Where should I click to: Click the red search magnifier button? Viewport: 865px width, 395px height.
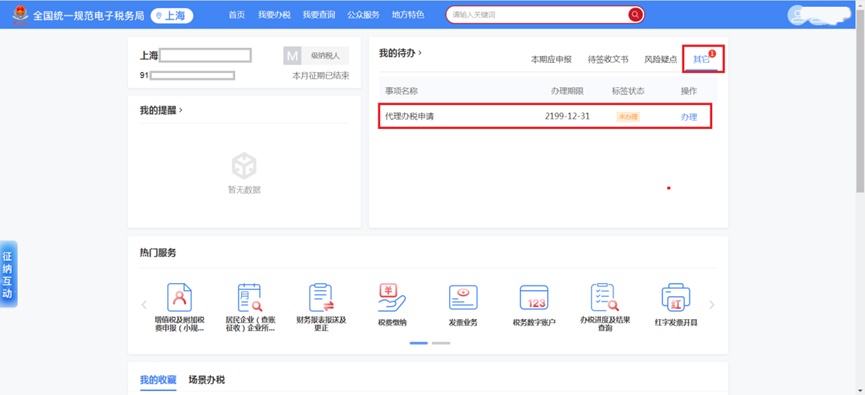(x=636, y=15)
